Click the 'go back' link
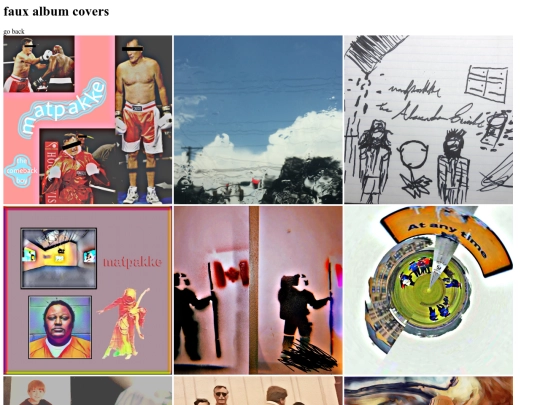 coord(14,31)
